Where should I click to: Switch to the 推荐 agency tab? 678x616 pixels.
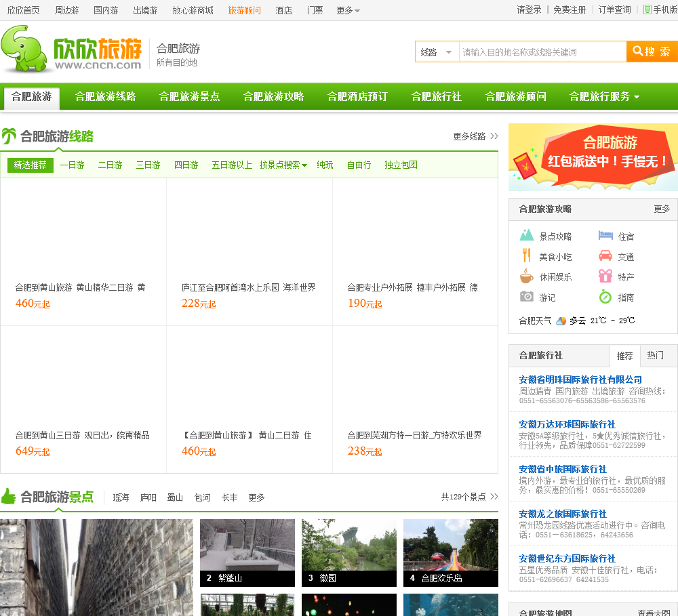point(624,356)
